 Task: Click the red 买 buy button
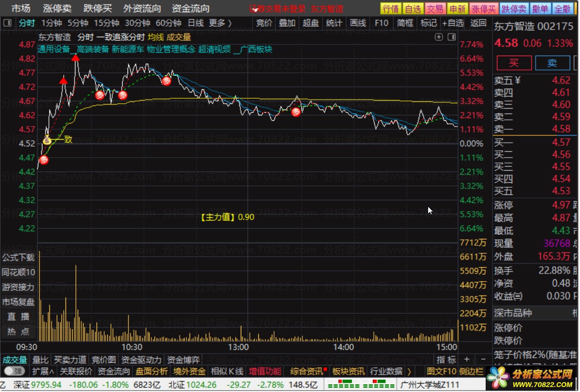pyautogui.click(x=514, y=63)
